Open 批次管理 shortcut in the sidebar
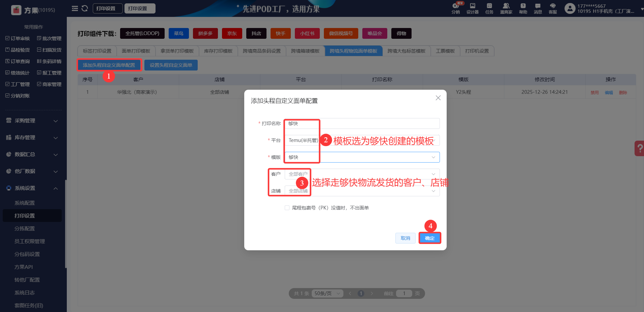 click(49, 38)
